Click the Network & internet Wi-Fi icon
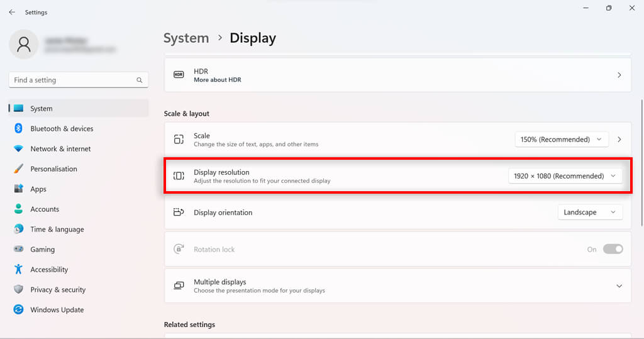 click(18, 148)
